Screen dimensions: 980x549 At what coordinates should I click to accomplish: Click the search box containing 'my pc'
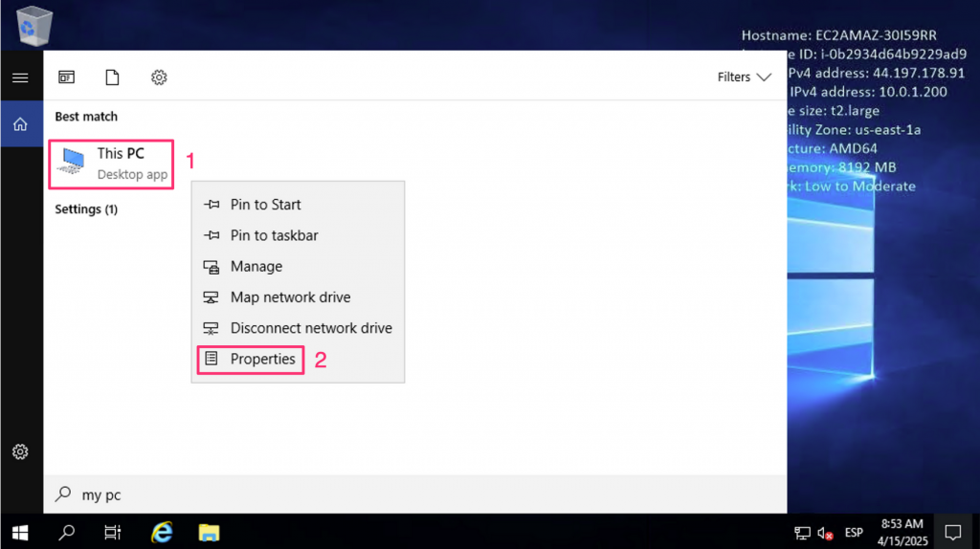point(412,494)
